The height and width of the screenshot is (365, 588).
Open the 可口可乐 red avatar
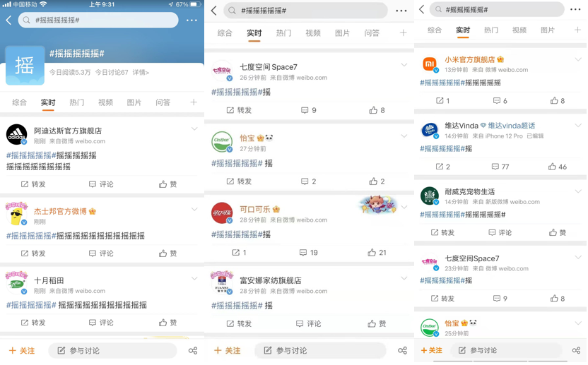point(222,213)
